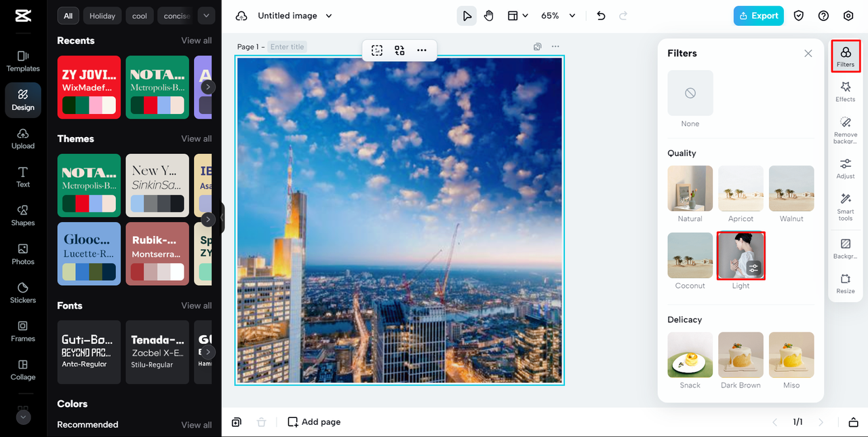Open the Adjust tool
The image size is (868, 437).
click(x=846, y=168)
